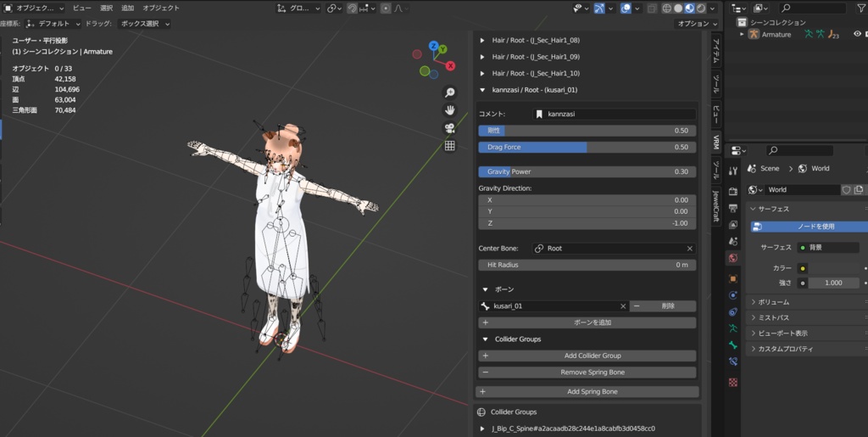Toggle the snapping magnet in header
The width and height of the screenshot is (868, 437).
pos(352,8)
